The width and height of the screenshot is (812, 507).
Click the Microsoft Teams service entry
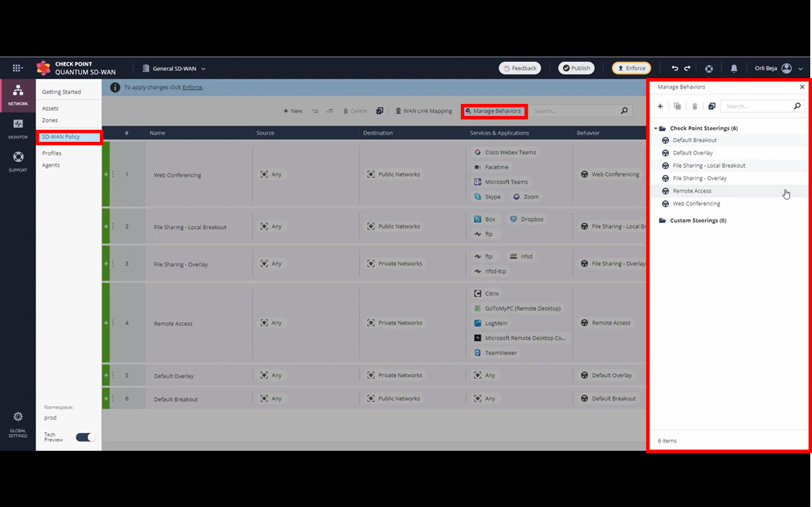click(501, 182)
